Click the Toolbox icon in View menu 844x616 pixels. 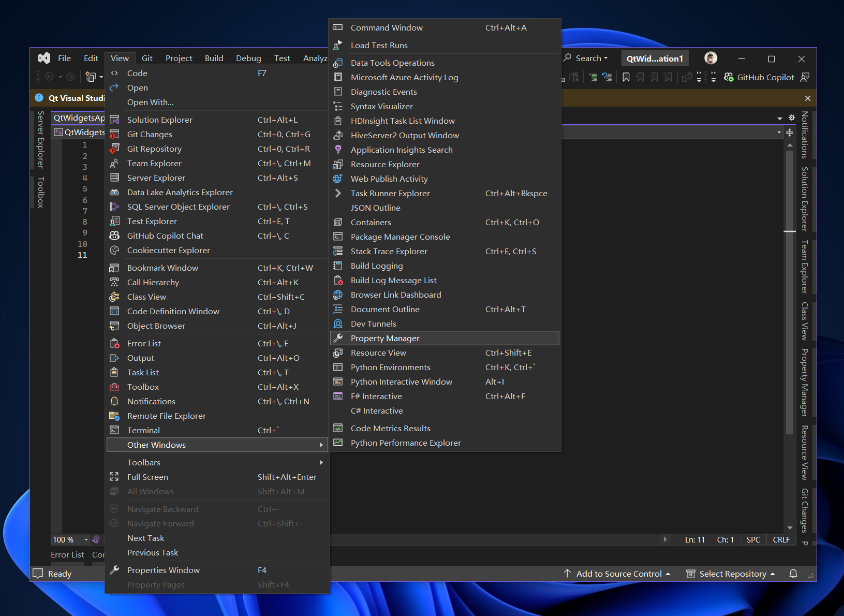[x=114, y=387]
